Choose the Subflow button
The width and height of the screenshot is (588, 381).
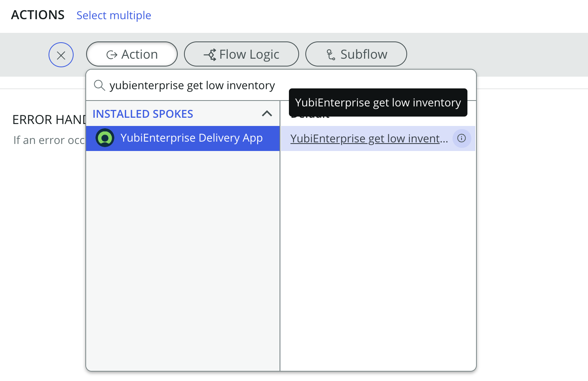pos(356,54)
